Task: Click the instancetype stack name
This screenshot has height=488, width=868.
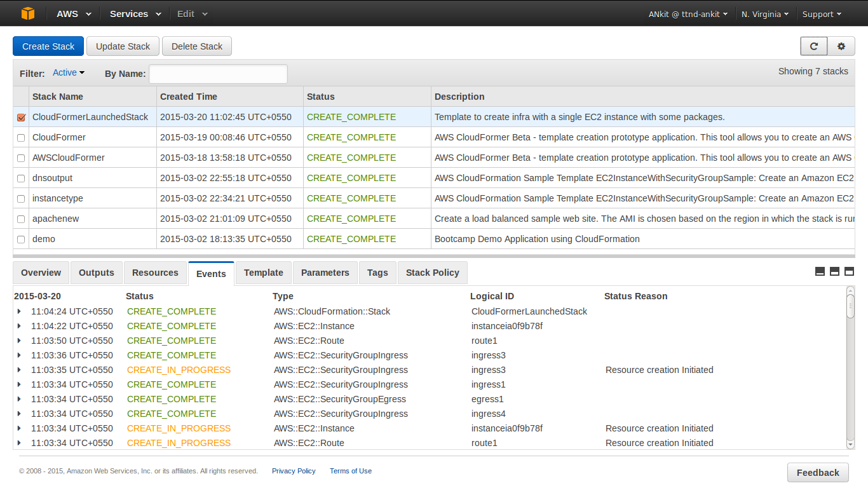Action: coord(58,198)
